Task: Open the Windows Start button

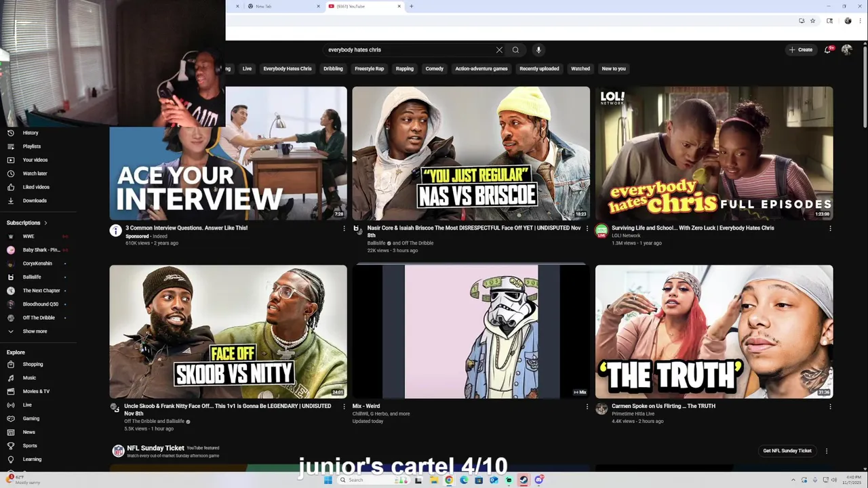Action: [328, 480]
